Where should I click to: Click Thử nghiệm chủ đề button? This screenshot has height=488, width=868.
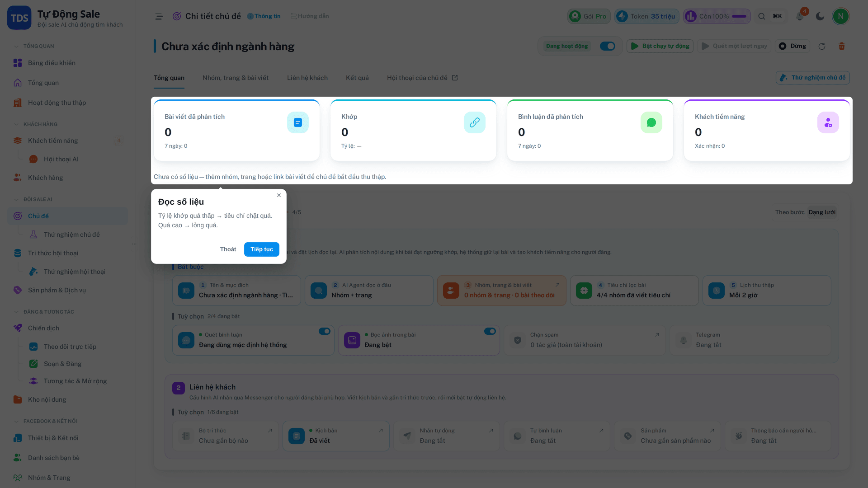pyautogui.click(x=813, y=78)
